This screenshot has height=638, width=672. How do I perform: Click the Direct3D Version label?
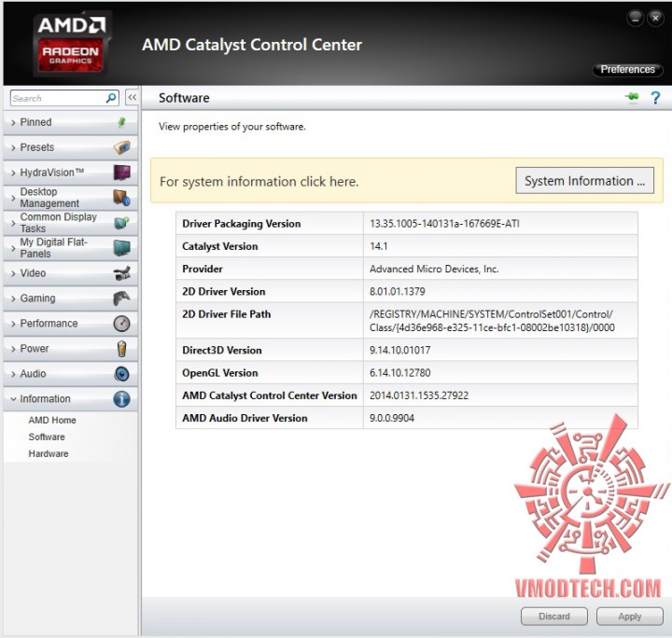pos(221,351)
